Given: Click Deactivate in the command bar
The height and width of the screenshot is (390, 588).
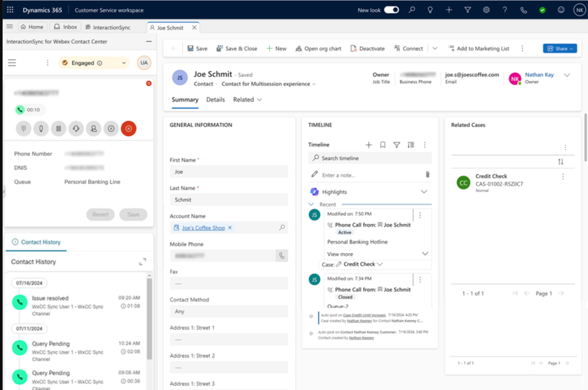Looking at the screenshot, I should point(367,49).
